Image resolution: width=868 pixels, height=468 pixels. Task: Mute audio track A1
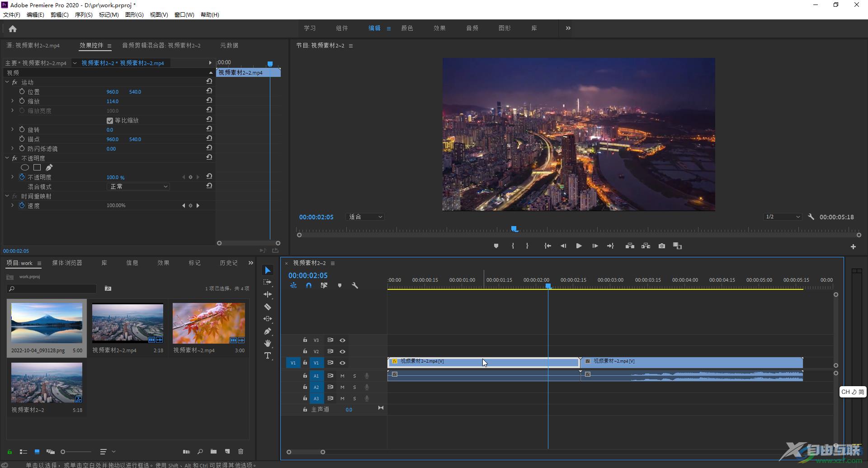click(342, 376)
